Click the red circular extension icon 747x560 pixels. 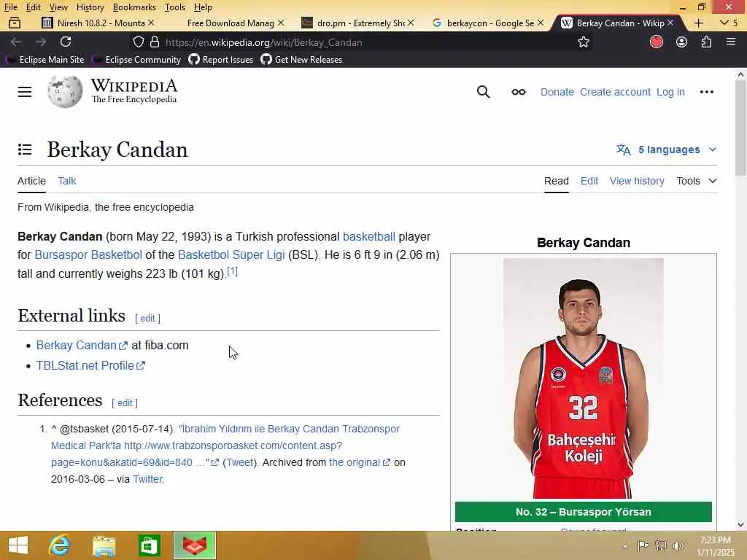(x=657, y=42)
